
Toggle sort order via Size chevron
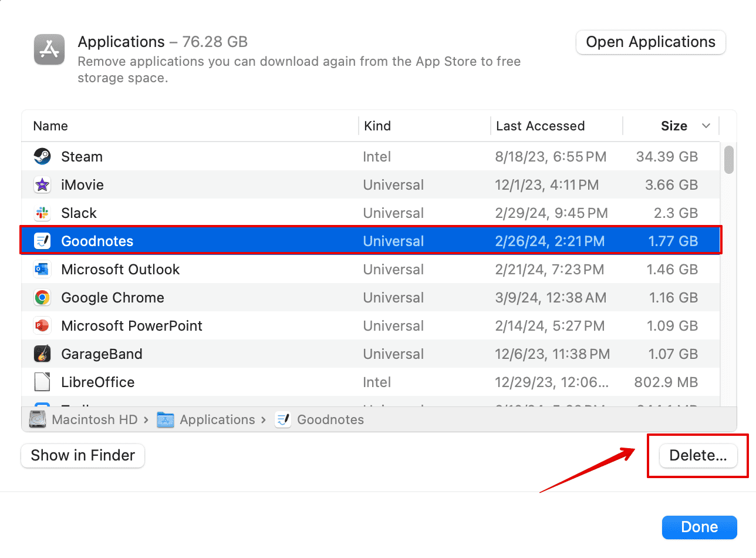coord(706,126)
